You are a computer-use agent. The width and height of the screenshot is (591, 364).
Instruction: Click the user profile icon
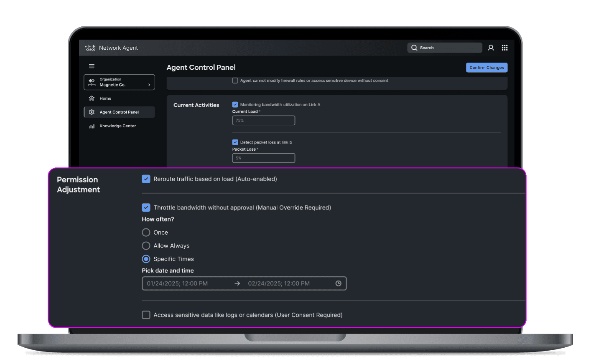point(491,48)
